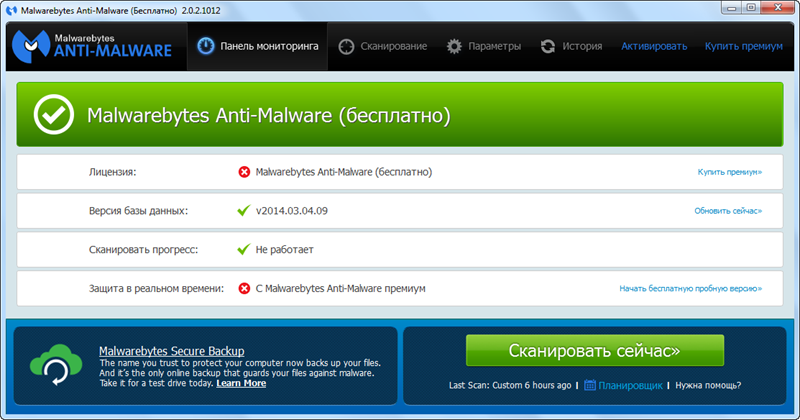Screen dimensions: 800x420
Task: Click the green check beside database version
Action: 244,210
